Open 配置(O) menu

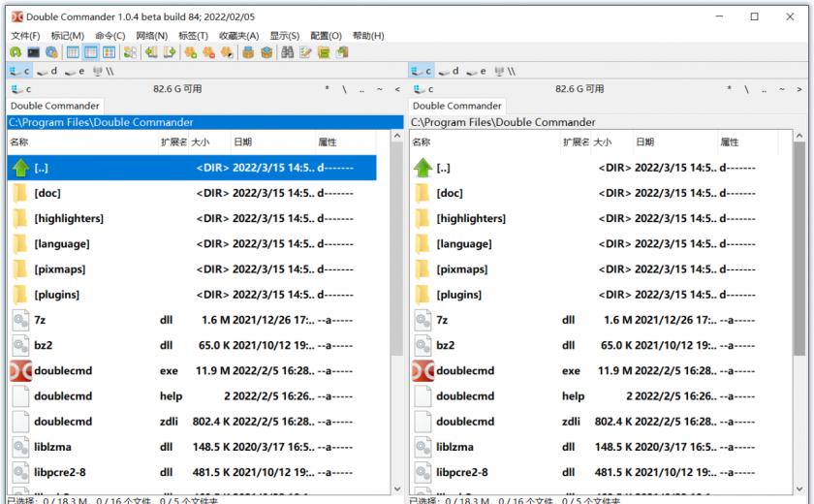coord(326,36)
